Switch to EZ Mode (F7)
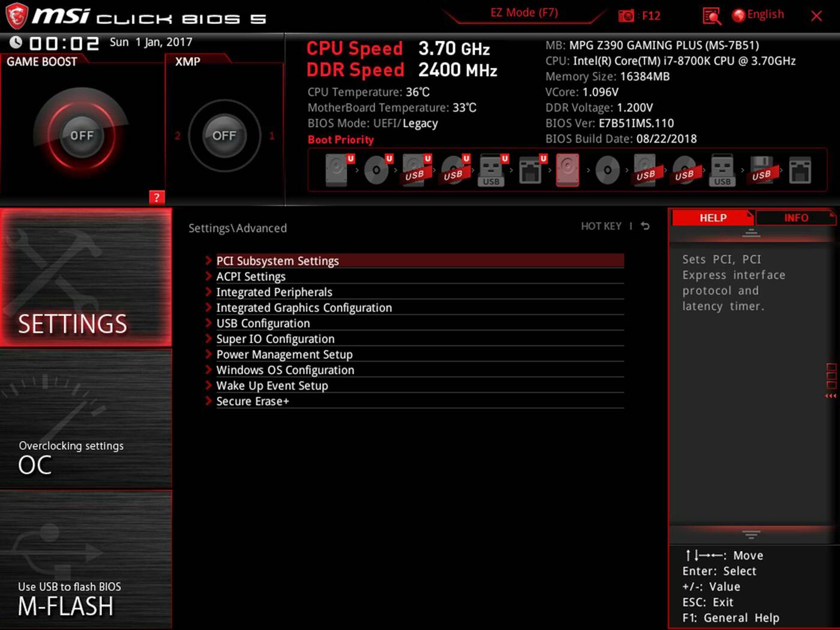 pos(524,13)
